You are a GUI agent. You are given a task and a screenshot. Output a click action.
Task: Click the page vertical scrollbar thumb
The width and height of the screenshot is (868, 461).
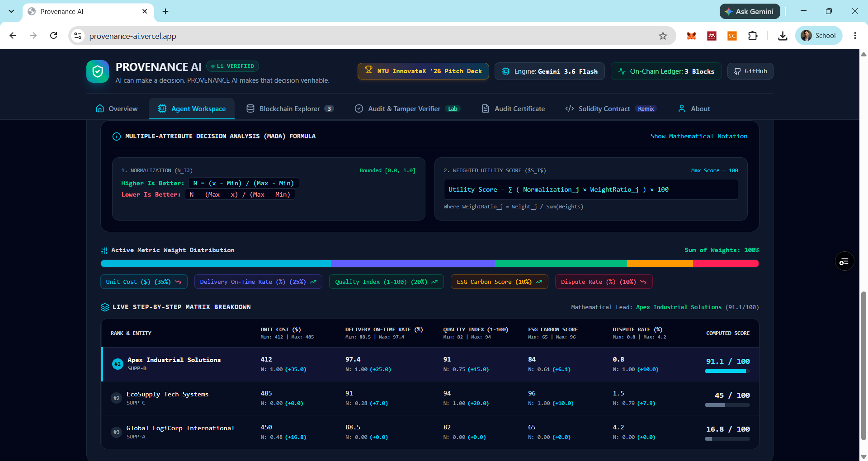(863, 366)
